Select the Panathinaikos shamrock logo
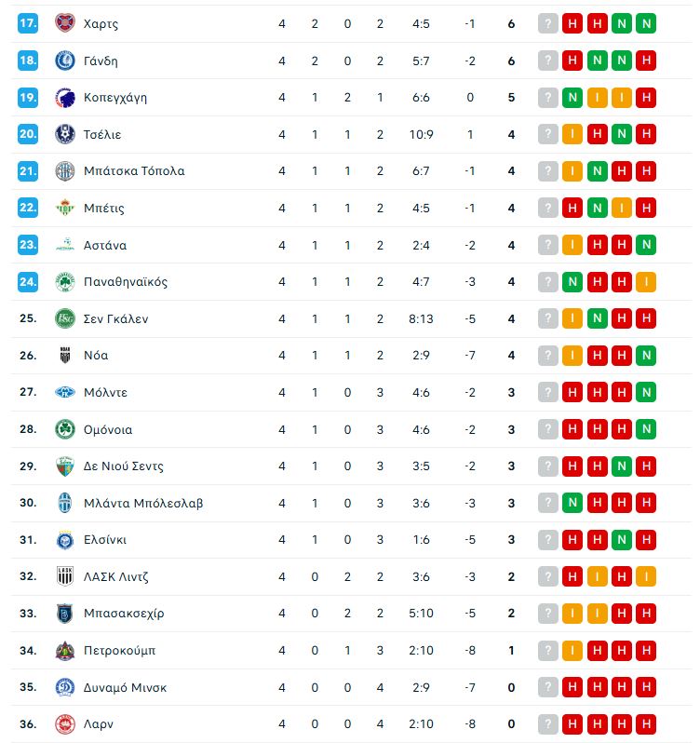Viewport: 700px width, 743px height. (65, 281)
